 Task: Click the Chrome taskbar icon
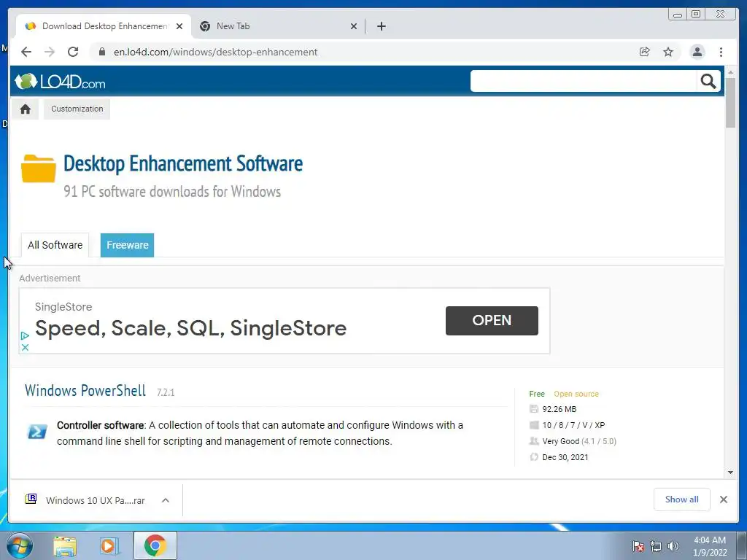pos(155,545)
